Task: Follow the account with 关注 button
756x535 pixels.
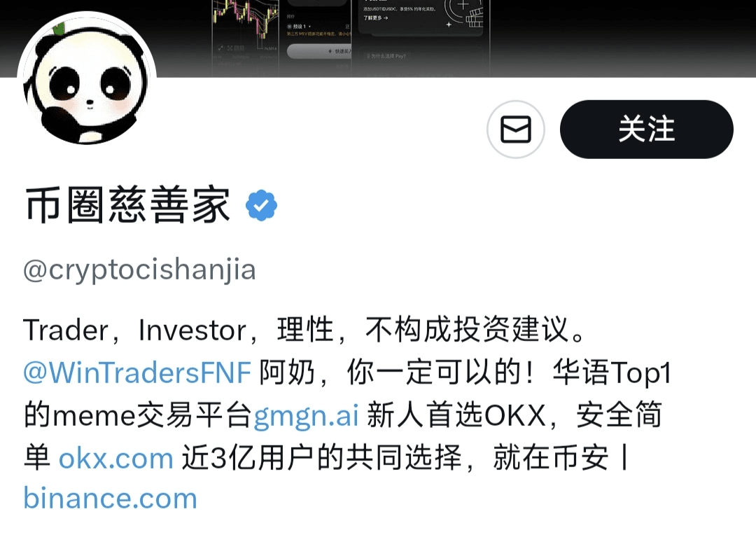Action: (x=647, y=130)
